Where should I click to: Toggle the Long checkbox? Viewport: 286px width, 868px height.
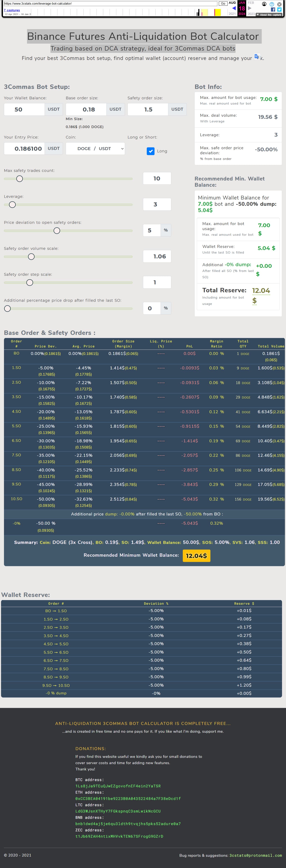point(151,151)
